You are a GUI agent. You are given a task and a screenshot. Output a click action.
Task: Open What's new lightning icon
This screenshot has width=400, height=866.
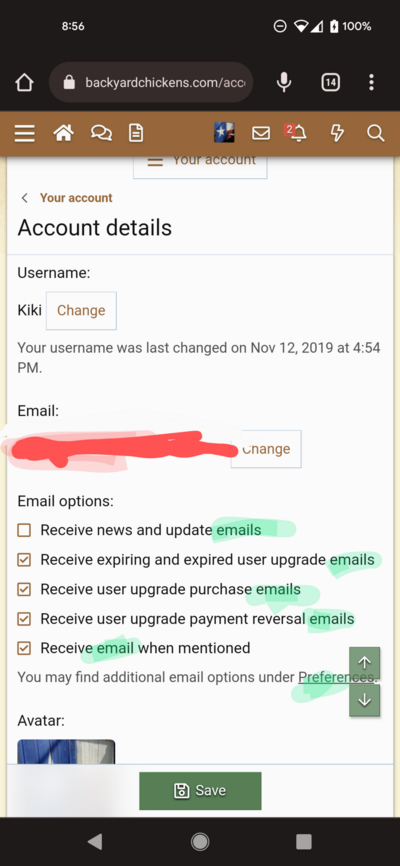pos(337,133)
